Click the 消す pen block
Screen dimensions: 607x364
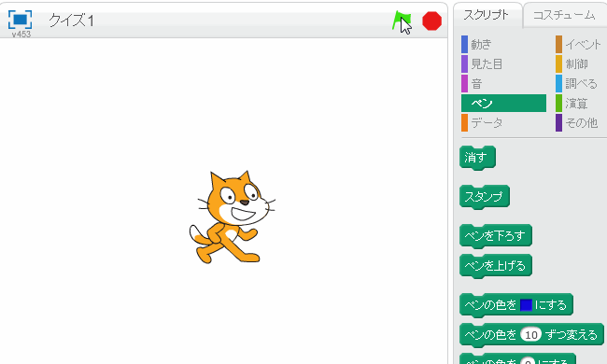[477, 157]
